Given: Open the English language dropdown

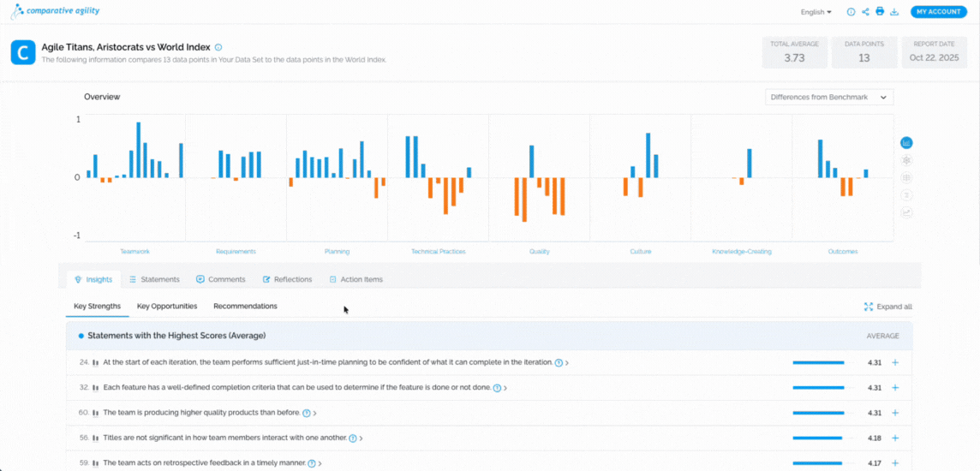Looking at the screenshot, I should [816, 12].
